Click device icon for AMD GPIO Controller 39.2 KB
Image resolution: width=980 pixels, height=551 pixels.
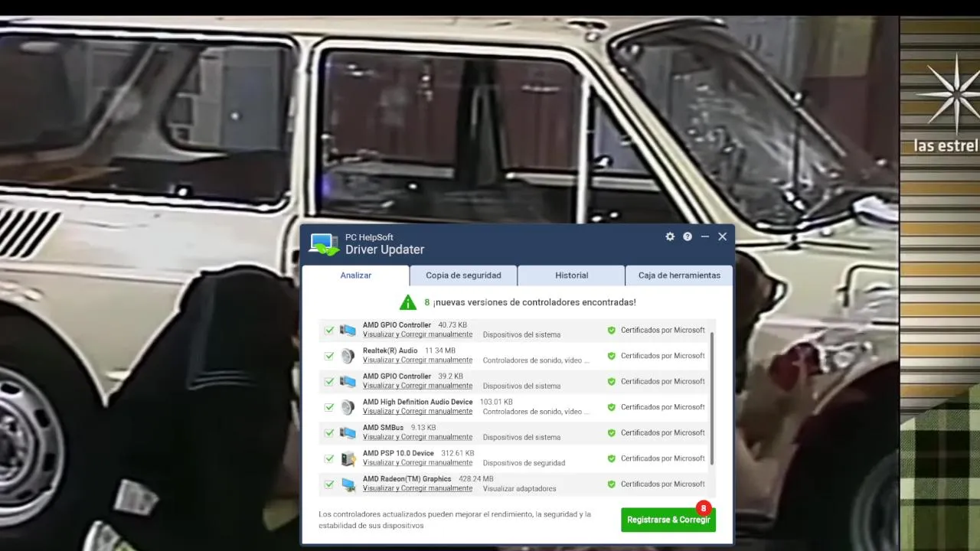pyautogui.click(x=348, y=382)
